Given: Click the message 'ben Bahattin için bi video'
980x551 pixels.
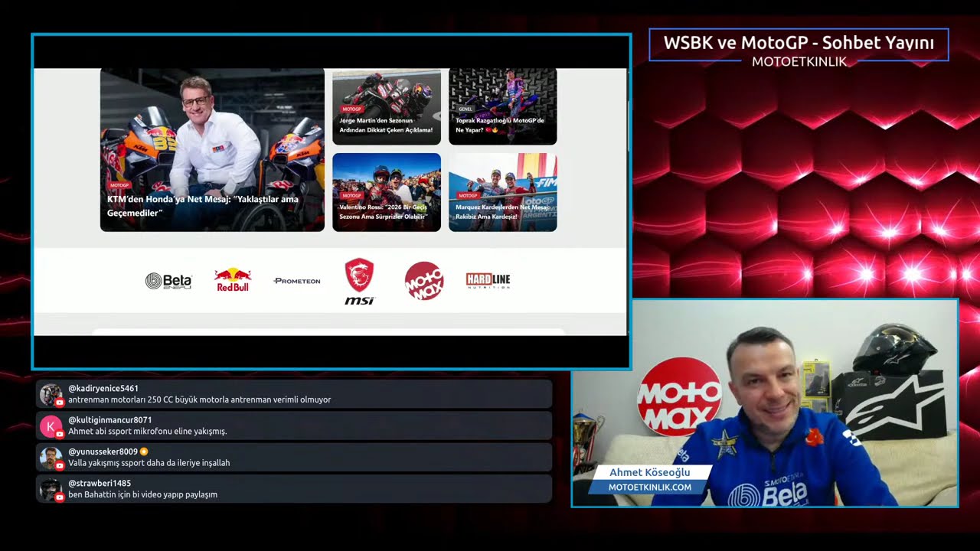Looking at the screenshot, I should coord(143,494).
